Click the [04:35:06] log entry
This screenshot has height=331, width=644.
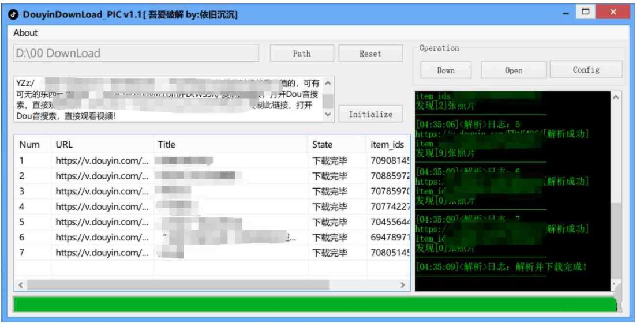468,125
